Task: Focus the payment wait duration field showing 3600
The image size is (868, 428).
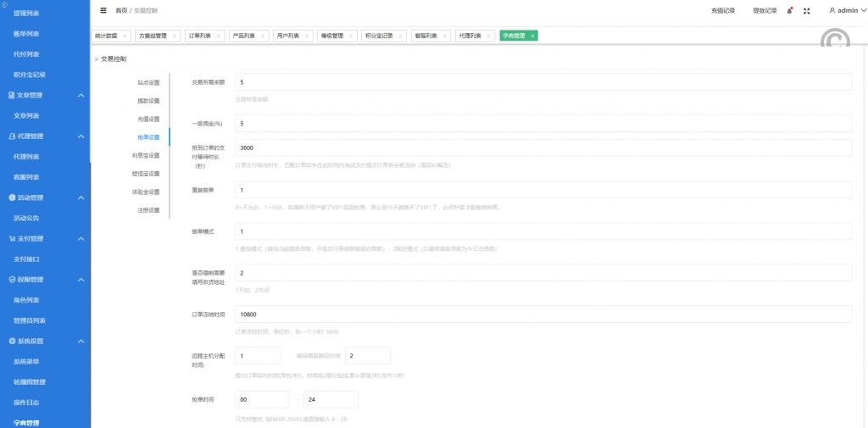Action: click(543, 147)
